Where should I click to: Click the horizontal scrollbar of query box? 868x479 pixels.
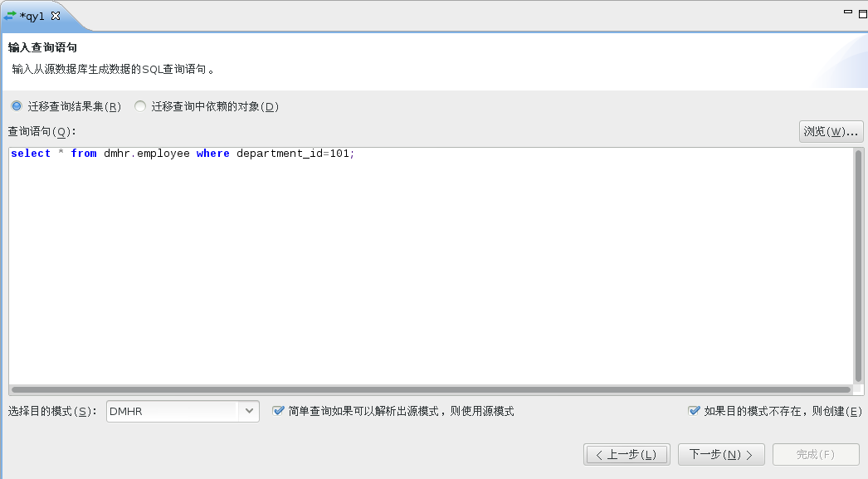tap(431, 390)
